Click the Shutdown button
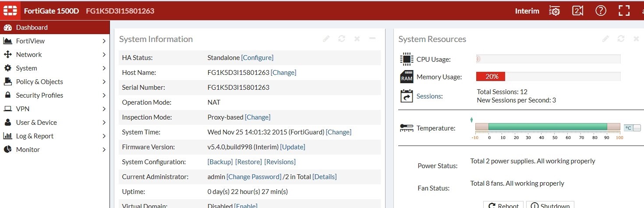Image resolution: width=644 pixels, height=208 pixels. click(550, 205)
